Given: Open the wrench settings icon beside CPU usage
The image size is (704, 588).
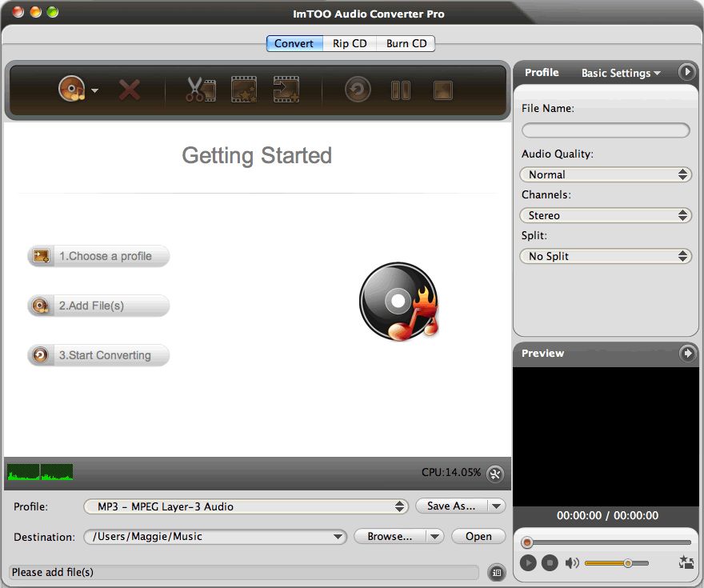Looking at the screenshot, I should click(x=495, y=474).
